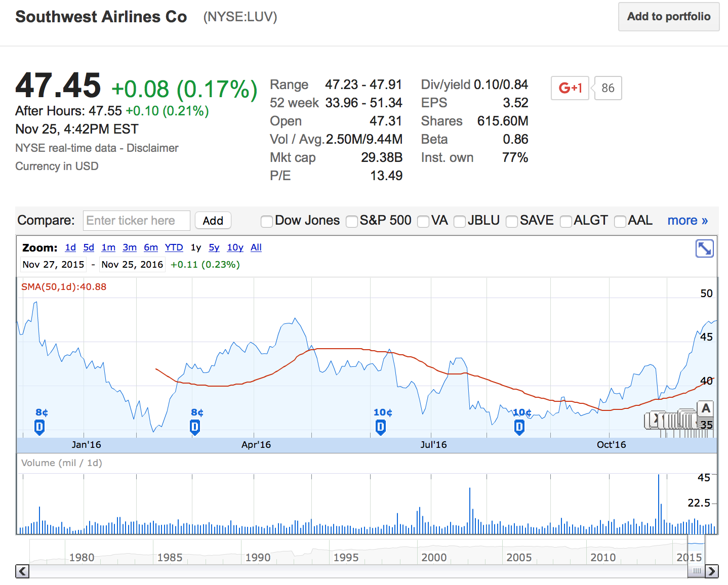Click the (NYSE:LUV) ticker text
The height and width of the screenshot is (585, 728).
[x=240, y=17]
